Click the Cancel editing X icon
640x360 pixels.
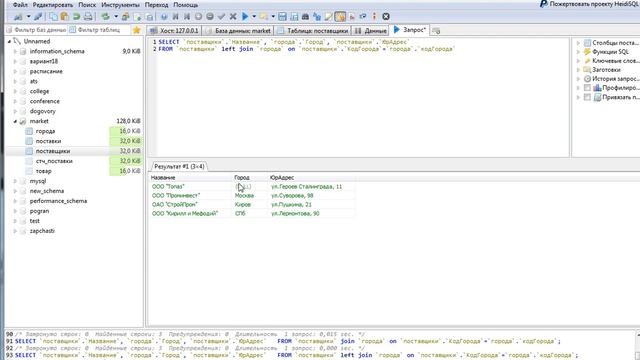click(x=233, y=17)
